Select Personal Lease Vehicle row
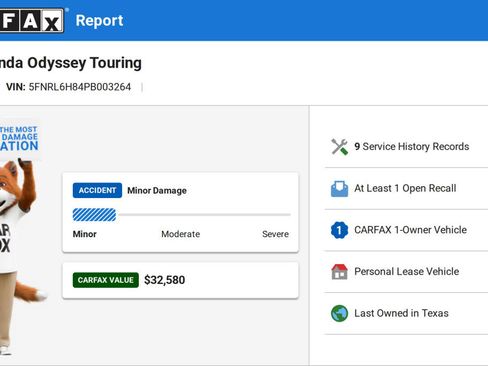Viewport: 488px width, 366px height. 406,272
